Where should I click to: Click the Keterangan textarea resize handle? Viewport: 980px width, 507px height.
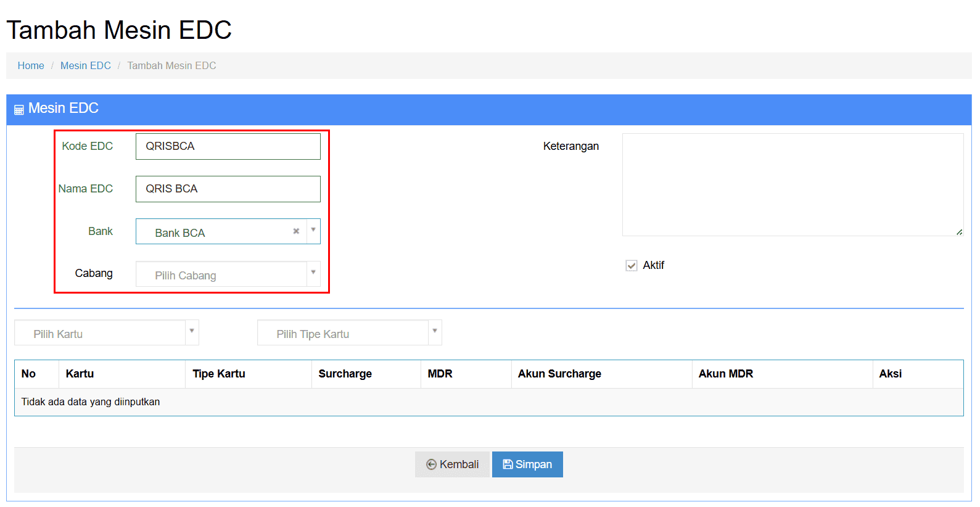(959, 232)
